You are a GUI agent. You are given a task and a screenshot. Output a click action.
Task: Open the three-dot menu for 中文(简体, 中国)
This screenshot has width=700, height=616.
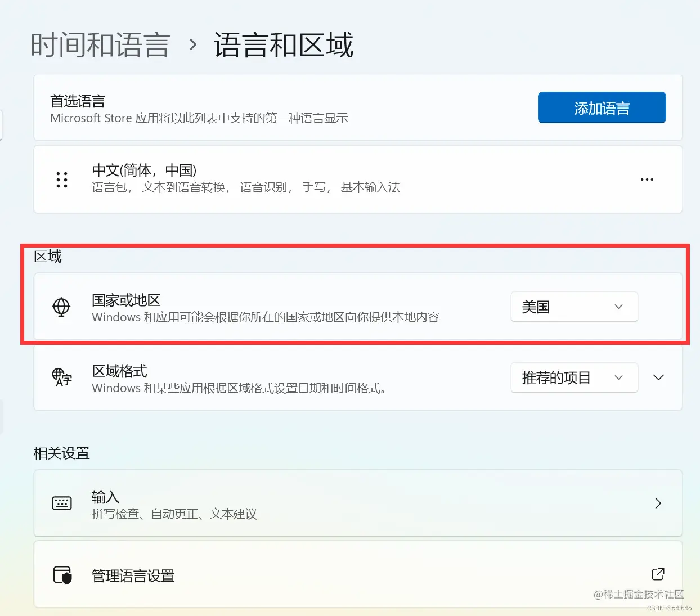(647, 179)
